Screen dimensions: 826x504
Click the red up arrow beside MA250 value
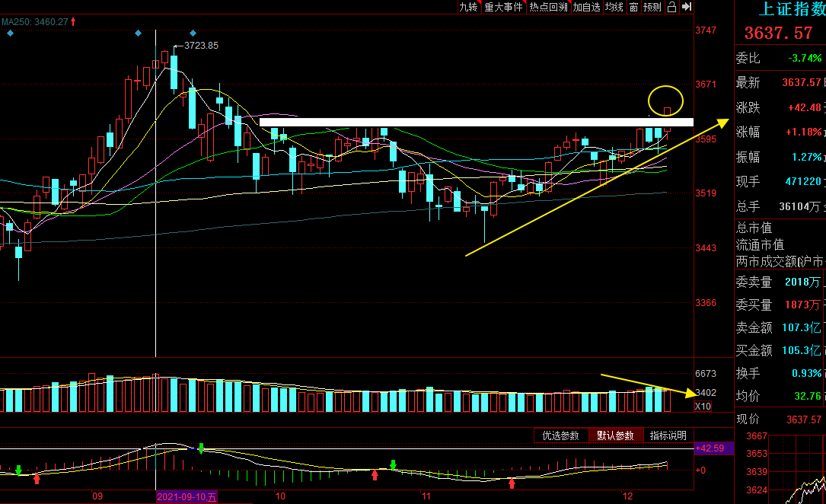pos(73,21)
